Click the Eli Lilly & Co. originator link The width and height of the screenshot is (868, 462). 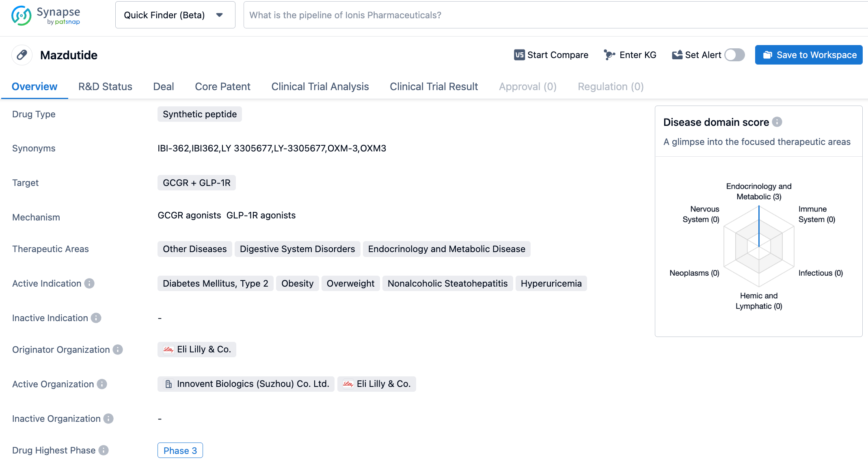pyautogui.click(x=195, y=349)
